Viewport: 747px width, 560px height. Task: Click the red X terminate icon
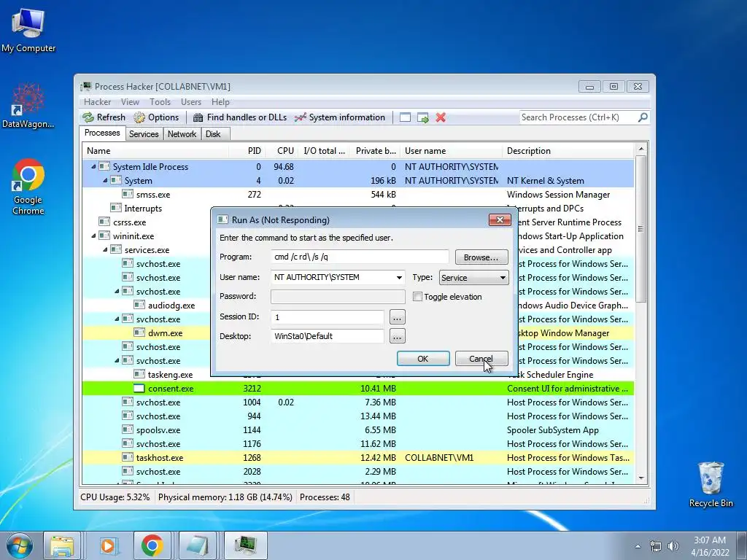441,117
